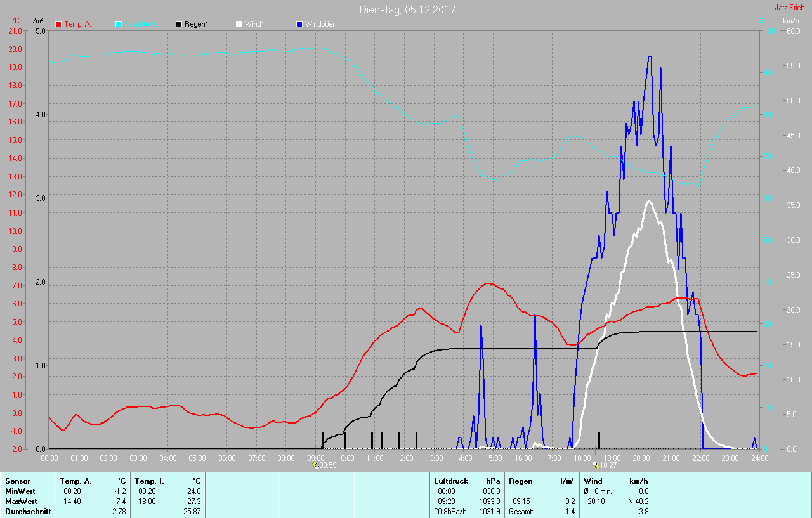The height and width of the screenshot is (518, 812).
Task: Select the Temp. A. legend label
Action: click(79, 24)
